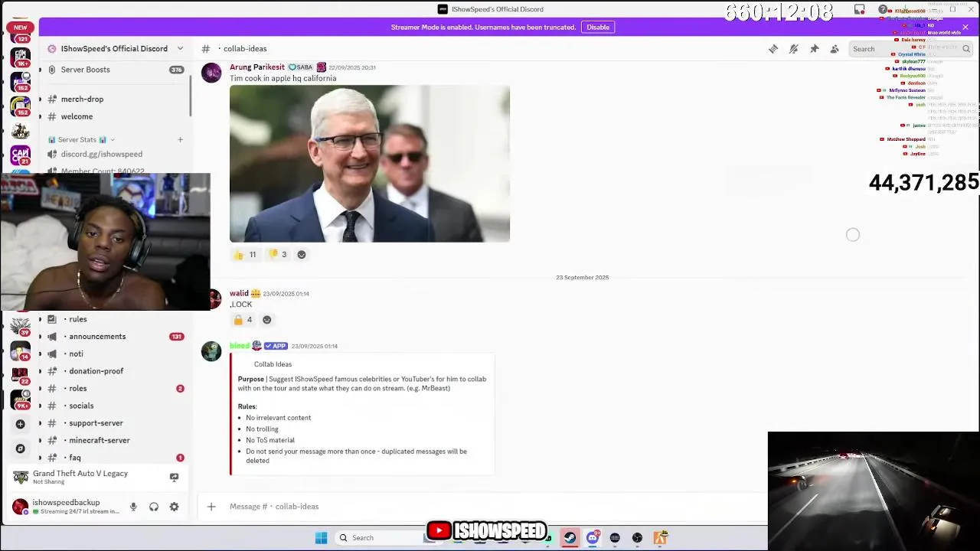Disable Streamer Mode via Disable button
This screenshot has width=980, height=551.
(x=598, y=27)
